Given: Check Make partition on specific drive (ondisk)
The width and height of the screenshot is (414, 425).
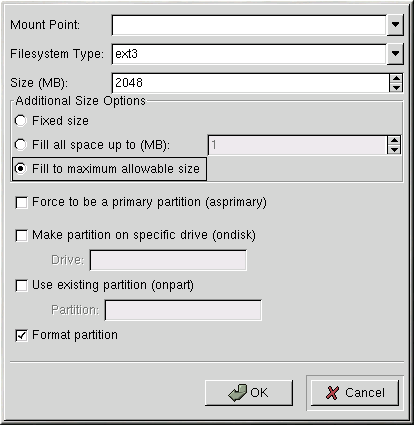Looking at the screenshot, I should point(22,235).
